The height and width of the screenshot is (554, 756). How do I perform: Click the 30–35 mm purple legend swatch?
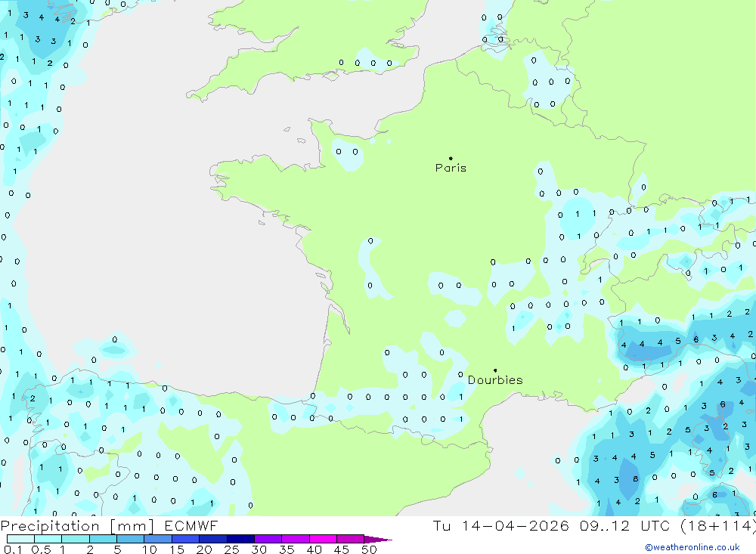(x=268, y=539)
